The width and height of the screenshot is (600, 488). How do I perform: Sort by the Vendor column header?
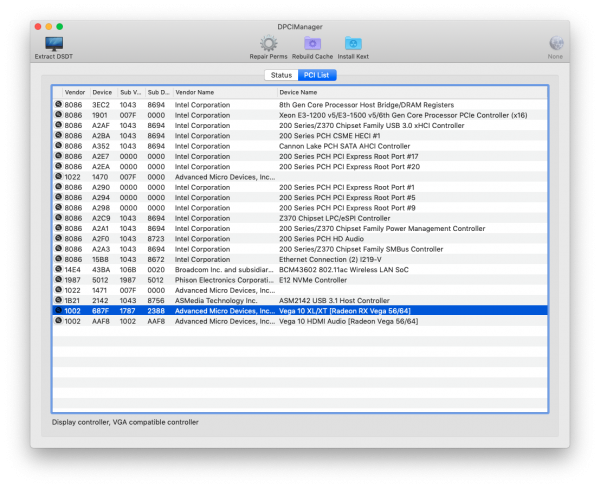click(75, 92)
